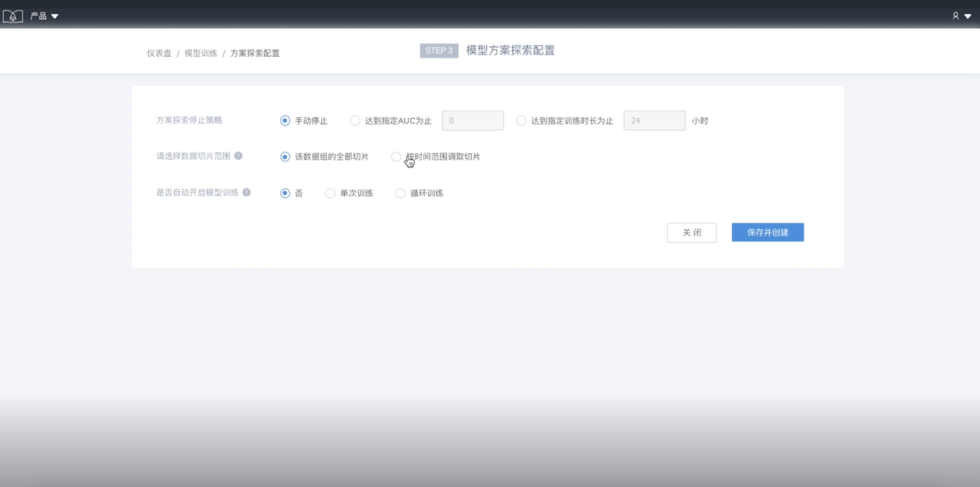Navigate to 模型训练 breadcrumb link
This screenshot has height=487, width=980.
(x=201, y=54)
